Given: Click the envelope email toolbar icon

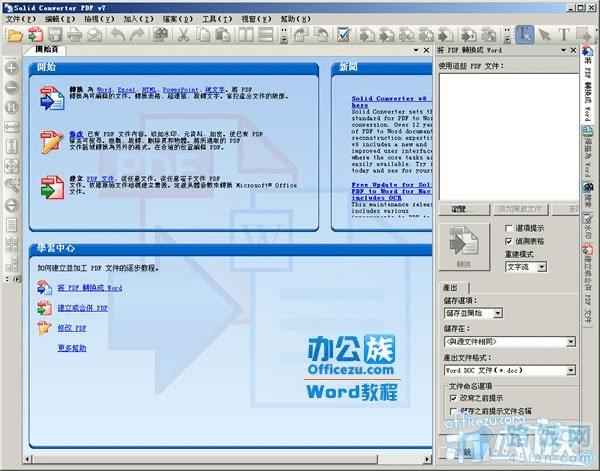Looking at the screenshot, I should click(95, 35).
